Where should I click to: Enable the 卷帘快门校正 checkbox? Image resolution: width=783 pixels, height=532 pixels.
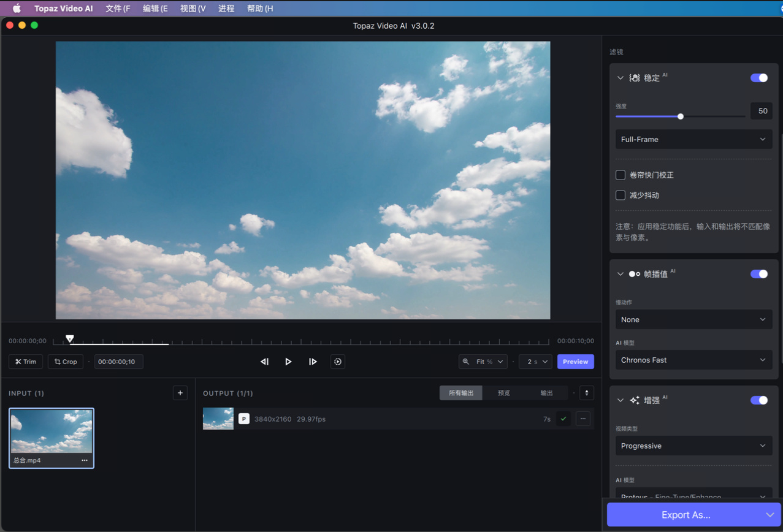(621, 175)
